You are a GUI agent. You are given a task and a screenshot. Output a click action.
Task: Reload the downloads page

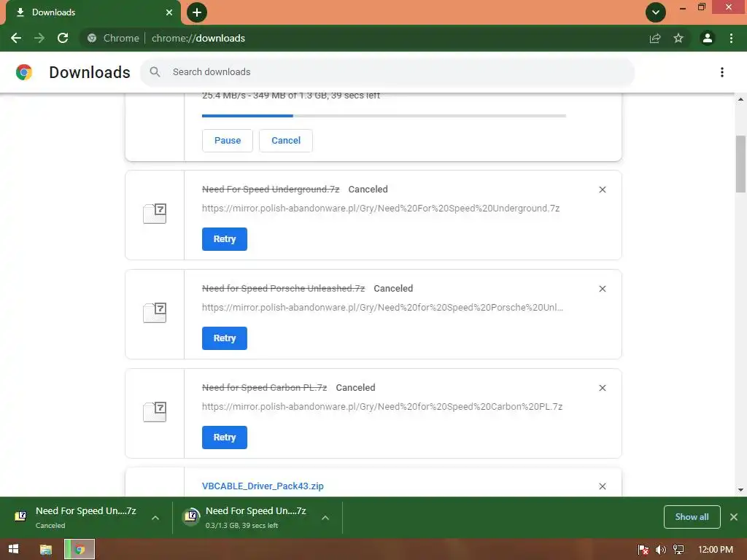(63, 38)
